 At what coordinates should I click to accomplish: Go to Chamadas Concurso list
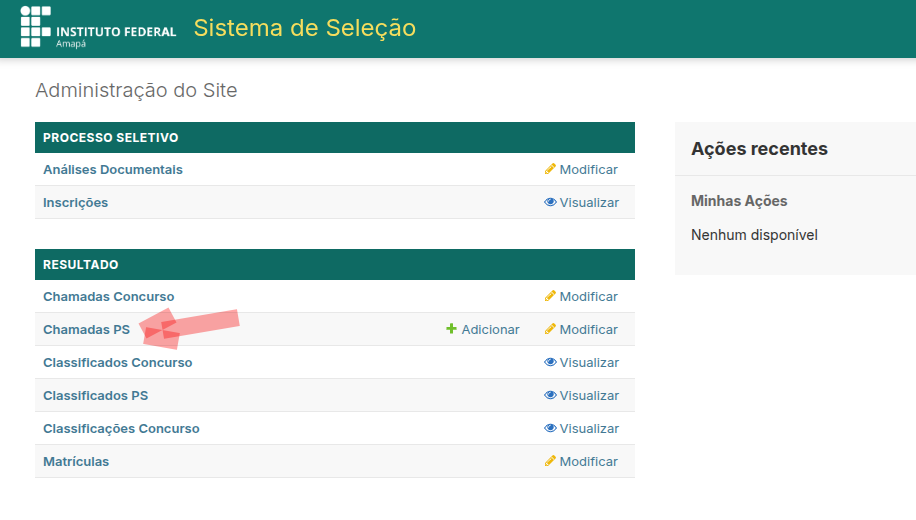click(108, 297)
